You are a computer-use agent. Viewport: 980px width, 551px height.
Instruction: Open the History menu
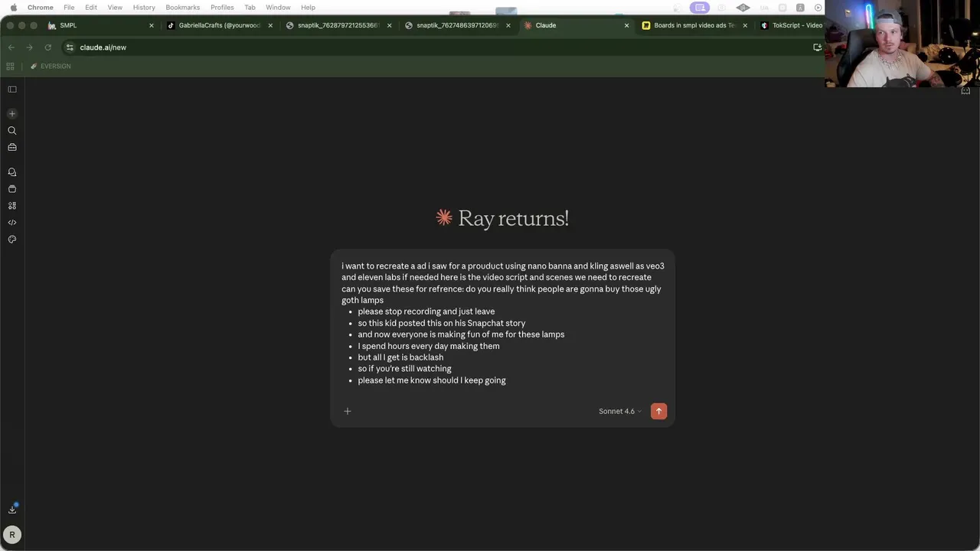144,8
